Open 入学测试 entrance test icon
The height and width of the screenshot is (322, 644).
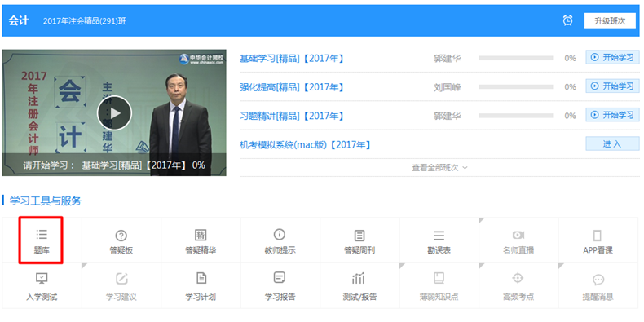click(42, 278)
